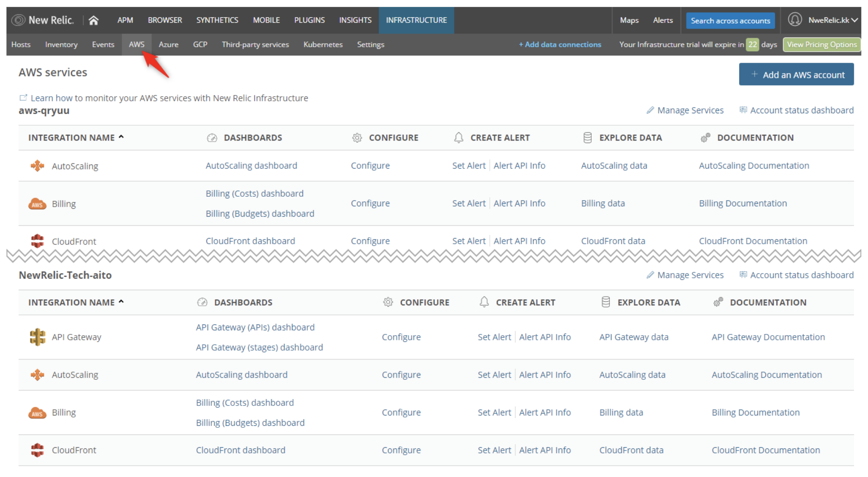Open Maps in the top bar

pos(629,20)
